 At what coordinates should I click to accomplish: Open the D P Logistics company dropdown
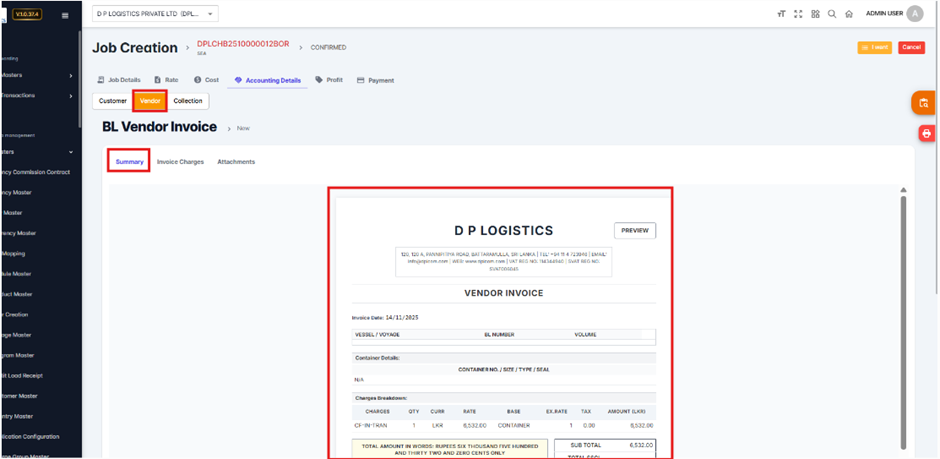(x=155, y=14)
